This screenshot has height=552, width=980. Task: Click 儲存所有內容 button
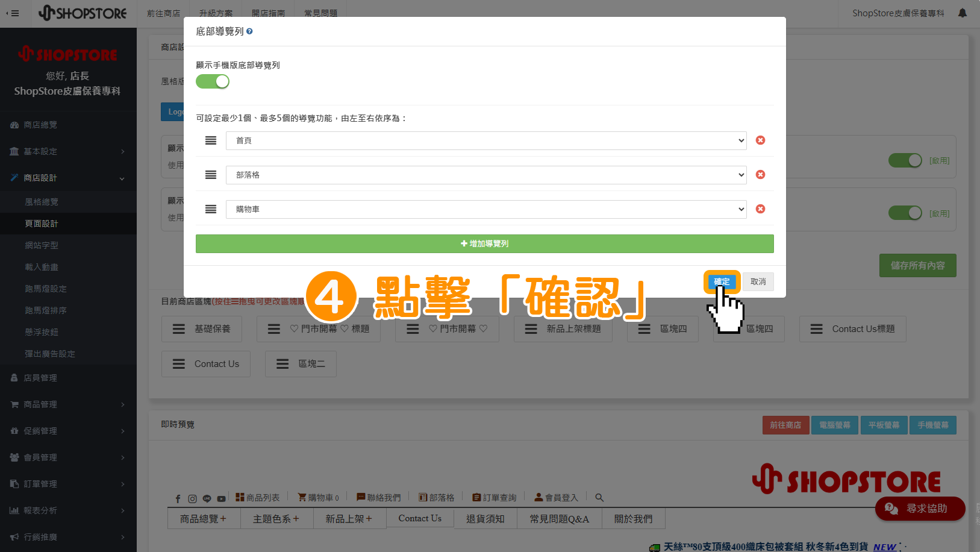coord(917,265)
